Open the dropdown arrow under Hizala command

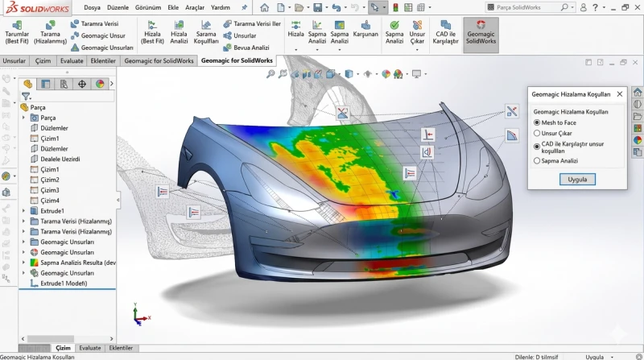(295, 50)
